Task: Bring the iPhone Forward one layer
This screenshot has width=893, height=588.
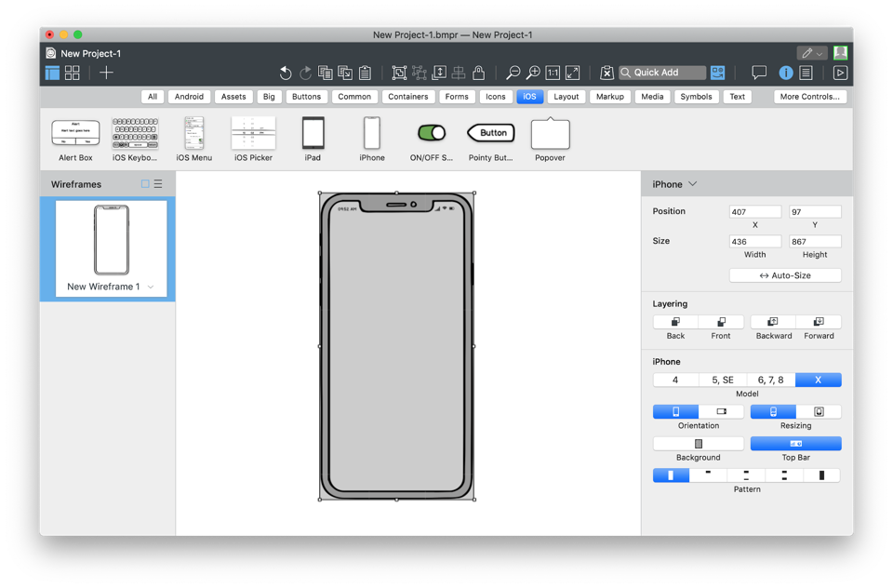Action: point(819,322)
